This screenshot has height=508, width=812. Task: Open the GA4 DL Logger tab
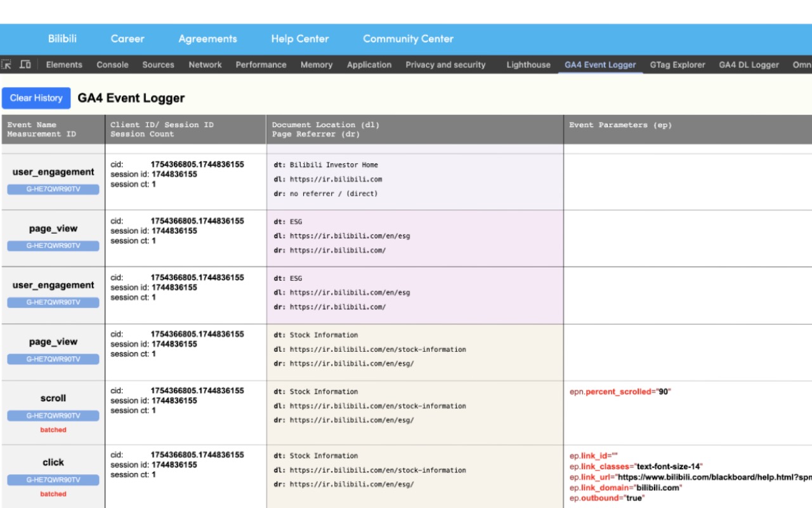pos(749,65)
